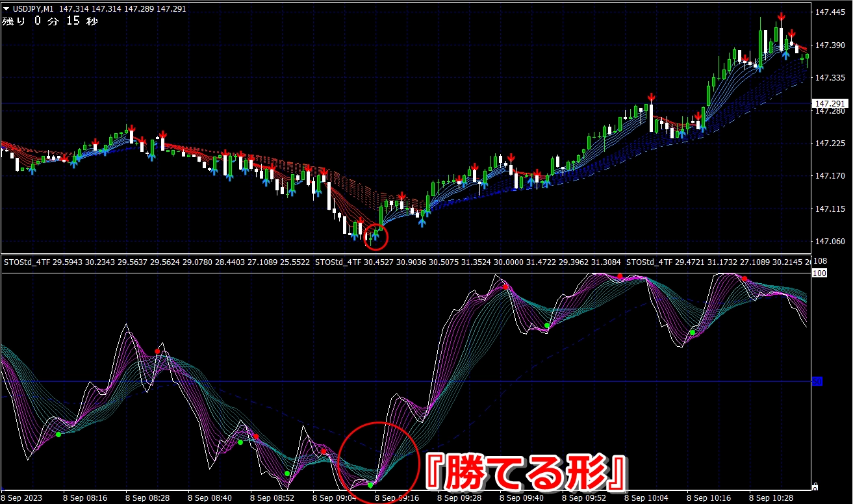This screenshot has width=853, height=504.
Task: Click the 100 level label on the indicator scale
Action: pos(819,273)
